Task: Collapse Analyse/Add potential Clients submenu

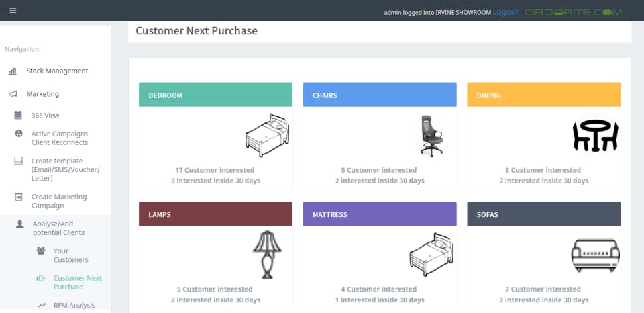Action: 58,228
